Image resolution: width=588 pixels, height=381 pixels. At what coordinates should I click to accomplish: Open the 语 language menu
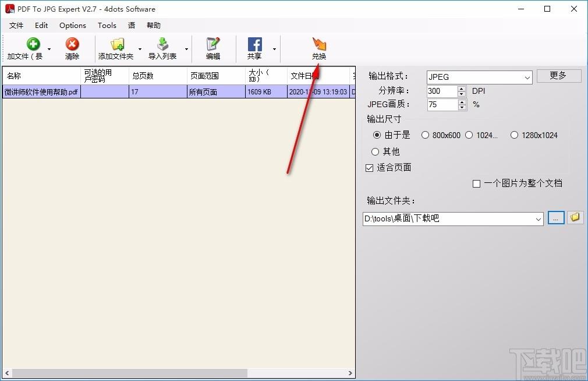coord(132,25)
